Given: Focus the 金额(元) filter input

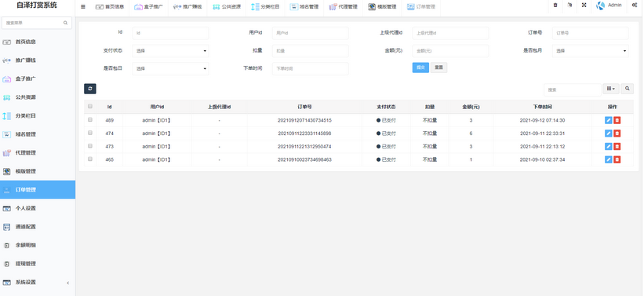Looking at the screenshot, I should (x=450, y=51).
